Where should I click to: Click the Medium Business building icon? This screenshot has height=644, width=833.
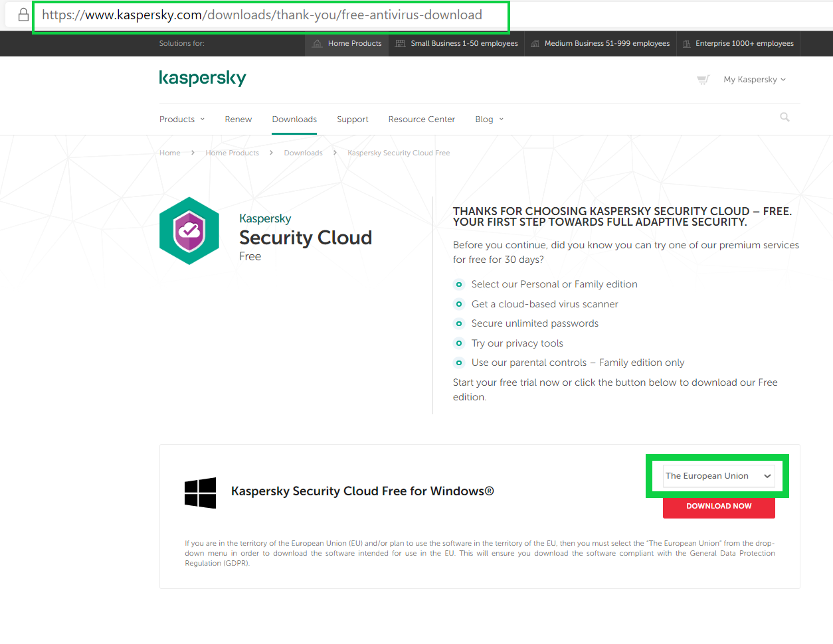pos(535,44)
